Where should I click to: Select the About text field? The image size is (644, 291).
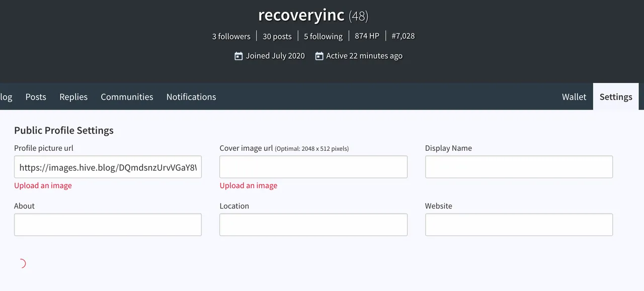pos(108,225)
